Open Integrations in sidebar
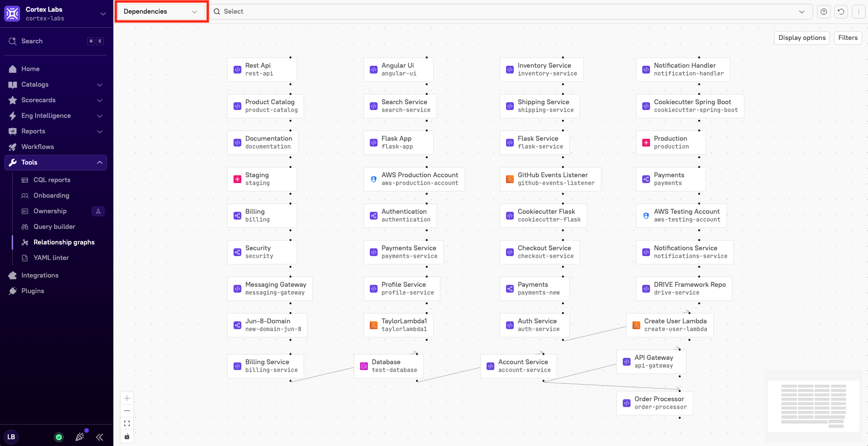868x446 pixels. [x=56, y=276]
